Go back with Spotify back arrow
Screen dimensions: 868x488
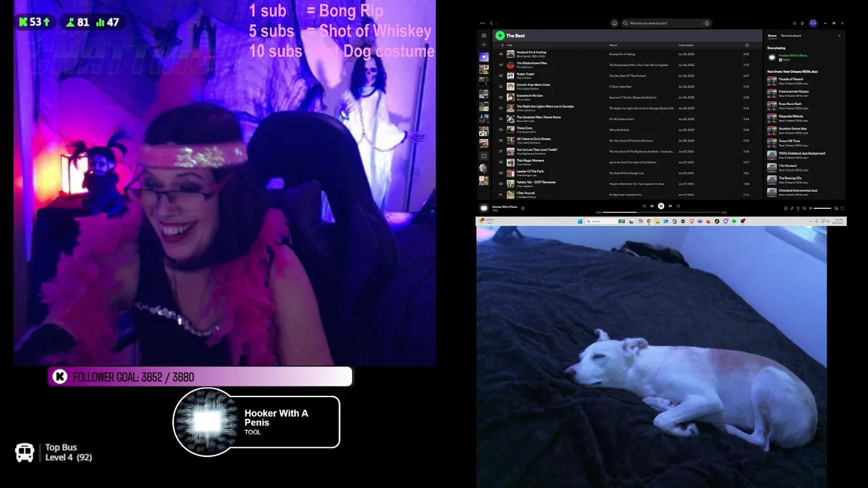[x=491, y=23]
